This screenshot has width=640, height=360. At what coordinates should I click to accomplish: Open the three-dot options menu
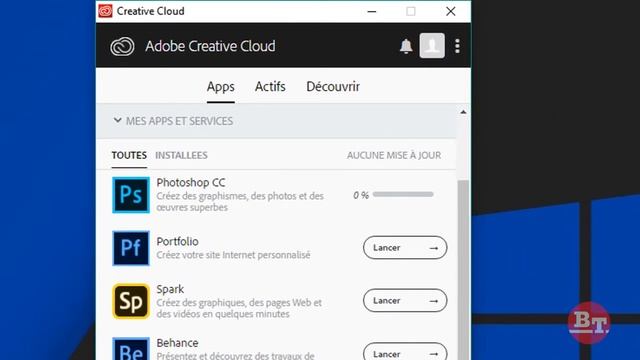[x=458, y=46]
